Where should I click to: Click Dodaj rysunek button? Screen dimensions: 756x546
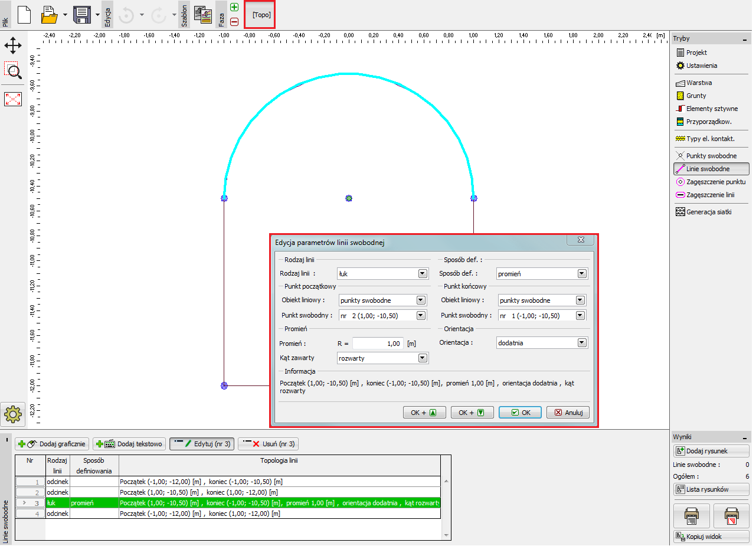[x=711, y=451]
